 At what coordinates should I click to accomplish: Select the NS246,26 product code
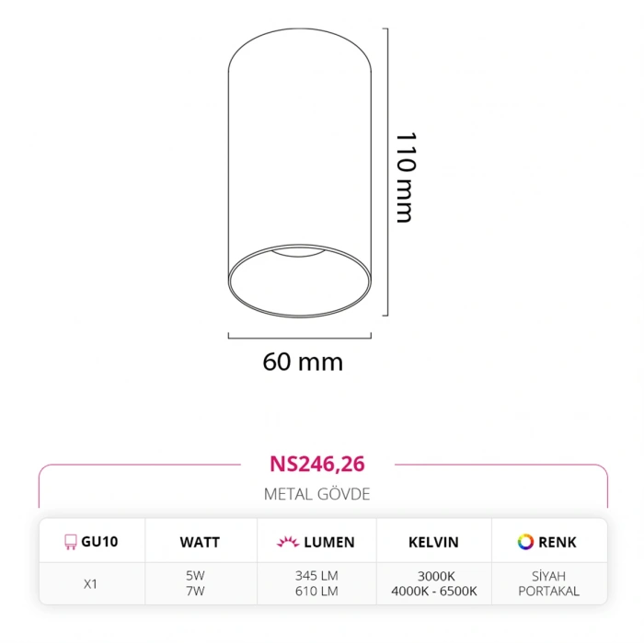coord(317,464)
